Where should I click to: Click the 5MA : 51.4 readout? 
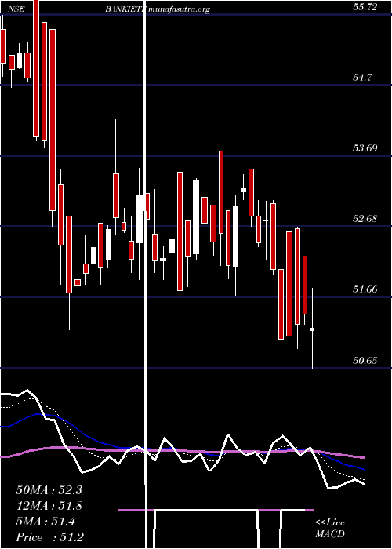click(45, 522)
